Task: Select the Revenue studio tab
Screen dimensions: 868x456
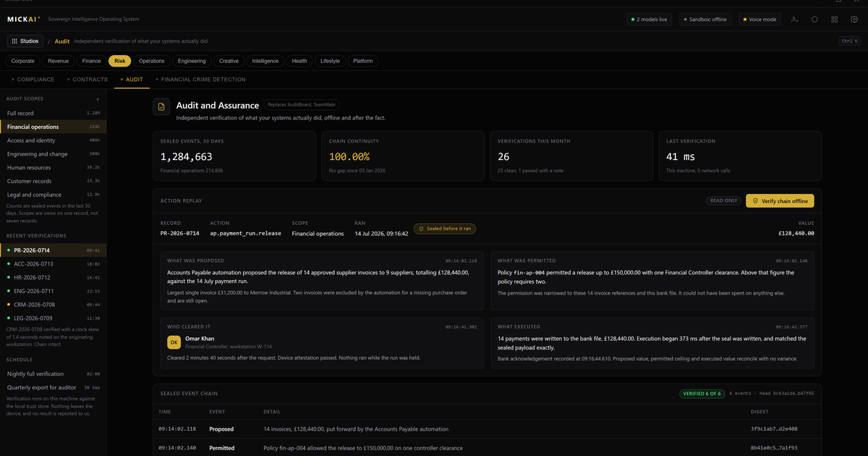Action: tap(59, 62)
